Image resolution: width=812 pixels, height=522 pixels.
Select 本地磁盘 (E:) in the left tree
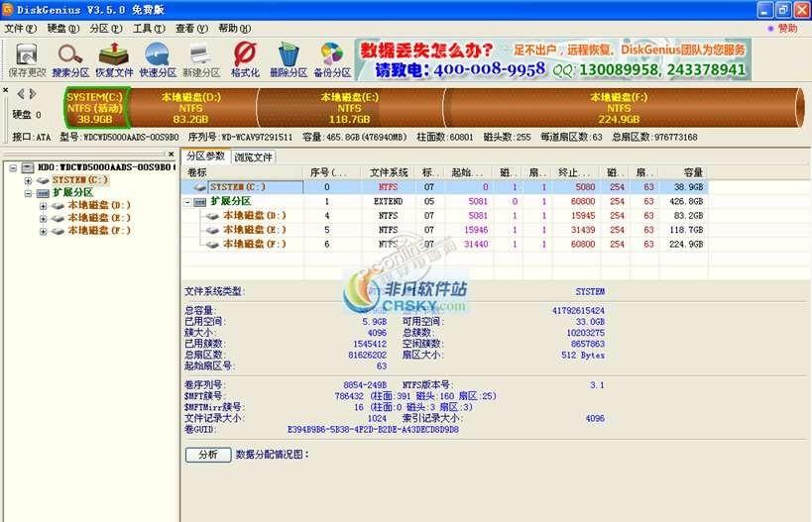coord(99,218)
